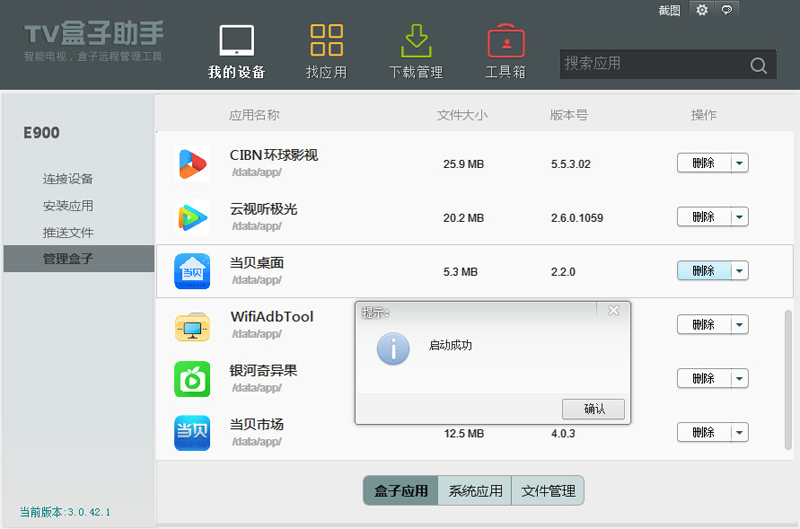Screen dimensions: 800x529
Task: Open the 工具箱 toolbox icon
Action: (506, 41)
